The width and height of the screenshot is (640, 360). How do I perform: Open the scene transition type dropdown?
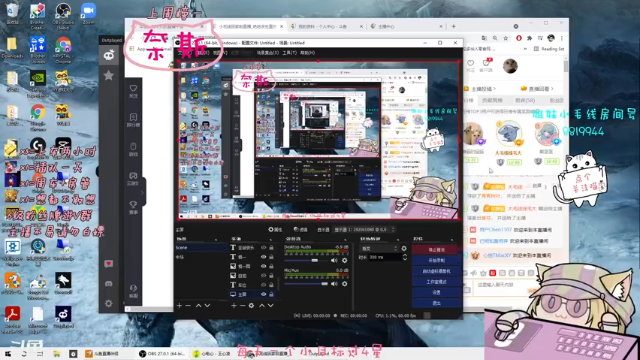point(379,248)
